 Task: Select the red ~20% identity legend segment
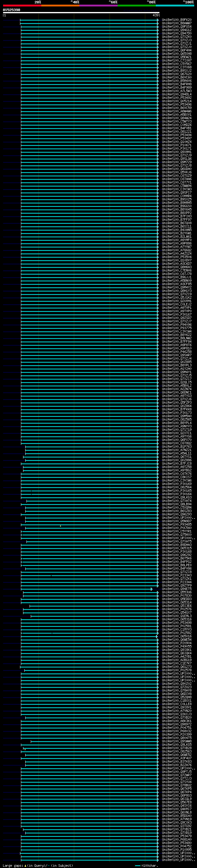point(22,6)
